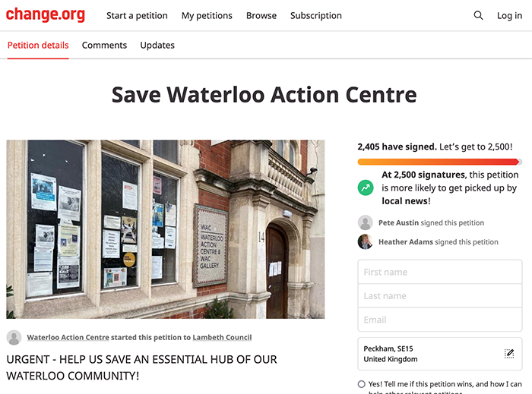Click the petition starter's avatar icon

coord(14,337)
